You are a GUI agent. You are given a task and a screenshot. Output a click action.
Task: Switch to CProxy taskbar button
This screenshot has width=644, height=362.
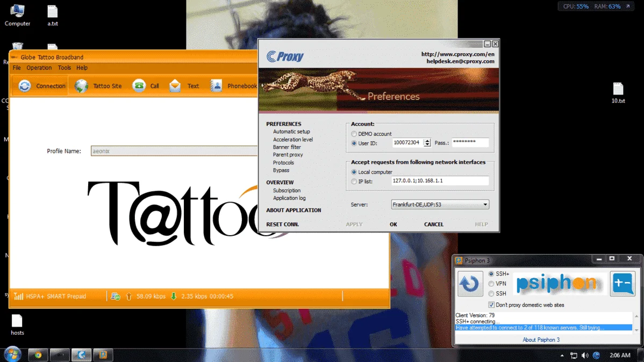[x=81, y=354]
